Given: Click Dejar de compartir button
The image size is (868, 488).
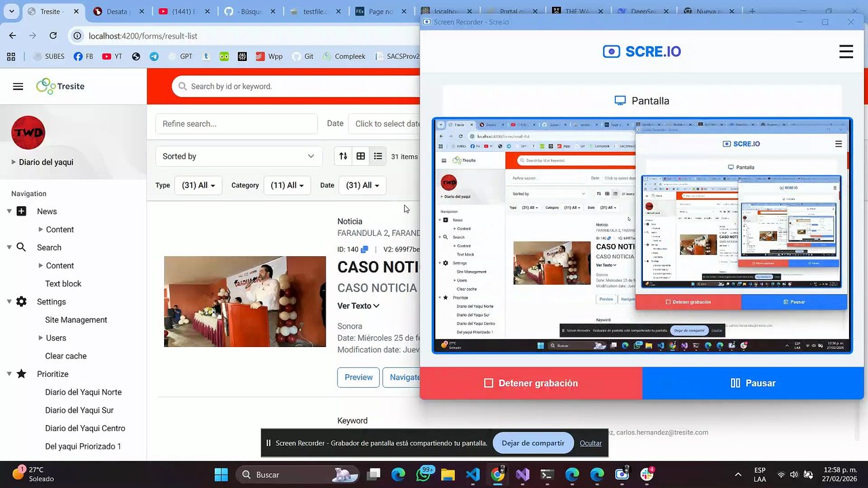Looking at the screenshot, I should click(x=532, y=443).
